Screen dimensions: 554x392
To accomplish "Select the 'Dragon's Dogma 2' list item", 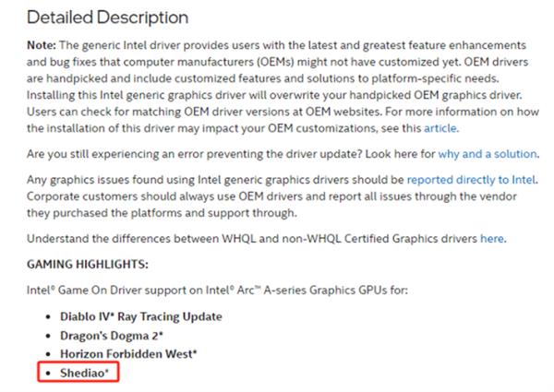I will pos(112,336).
